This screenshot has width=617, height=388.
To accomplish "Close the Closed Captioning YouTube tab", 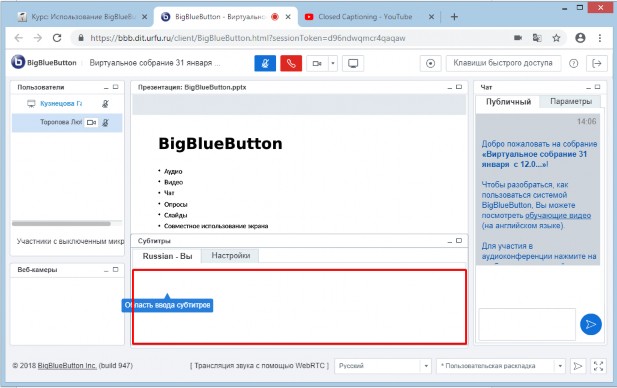I will [431, 17].
